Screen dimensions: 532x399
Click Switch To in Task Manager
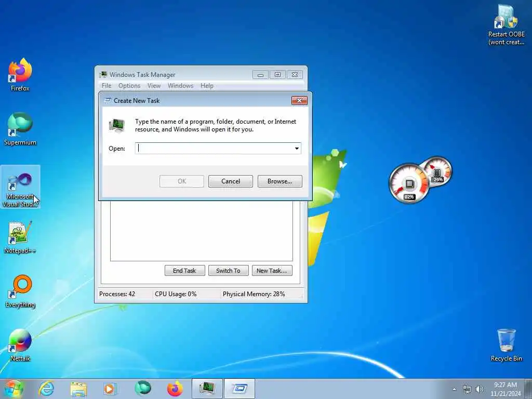229,270
